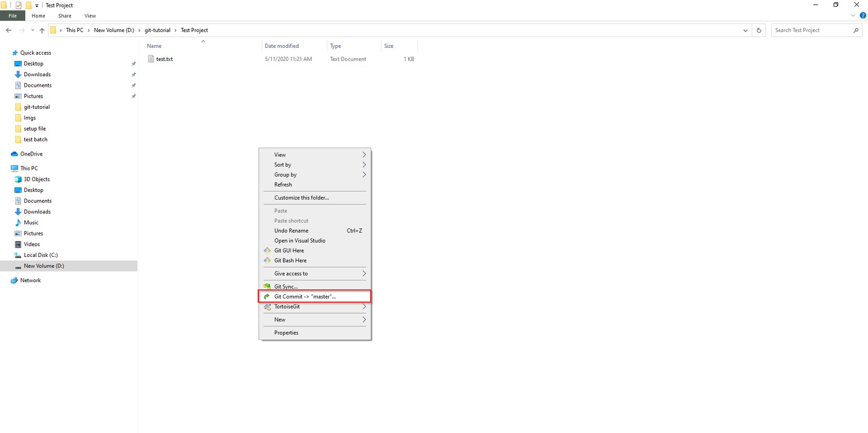Click This PC breadcrumb in address bar
The width and height of the screenshot is (868, 433).
(75, 30)
